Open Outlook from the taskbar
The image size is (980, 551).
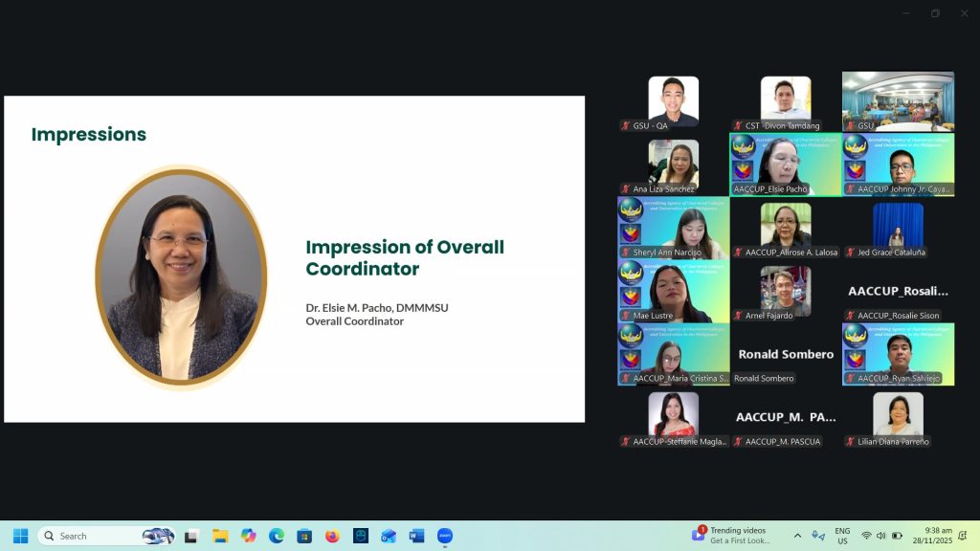389,536
